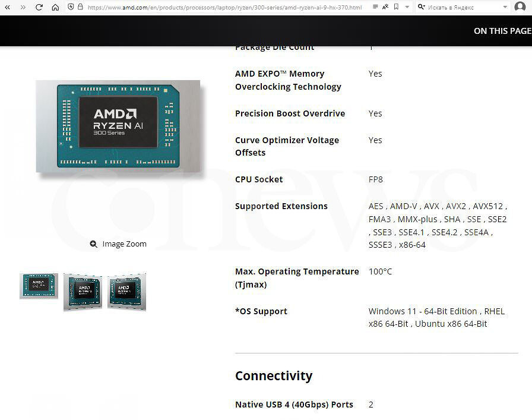Expand the search field dropdown arrow
532x420 pixels.
point(505,7)
